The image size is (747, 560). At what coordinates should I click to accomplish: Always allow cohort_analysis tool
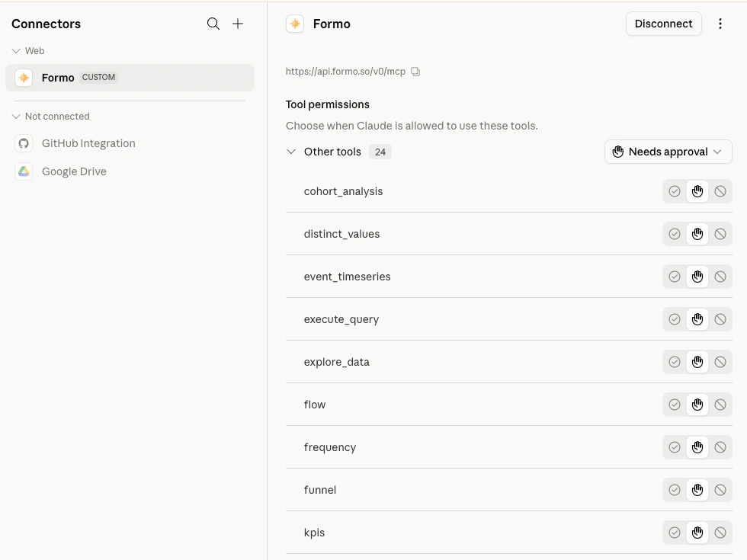(674, 191)
